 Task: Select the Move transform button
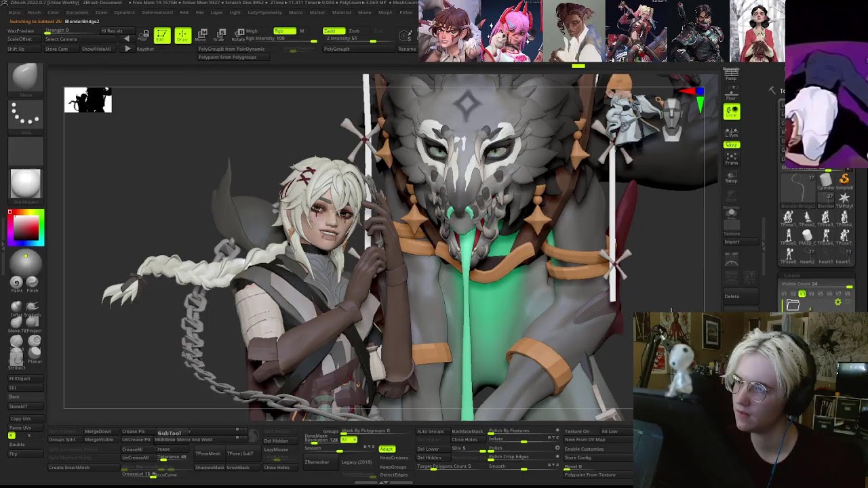pyautogui.click(x=201, y=36)
